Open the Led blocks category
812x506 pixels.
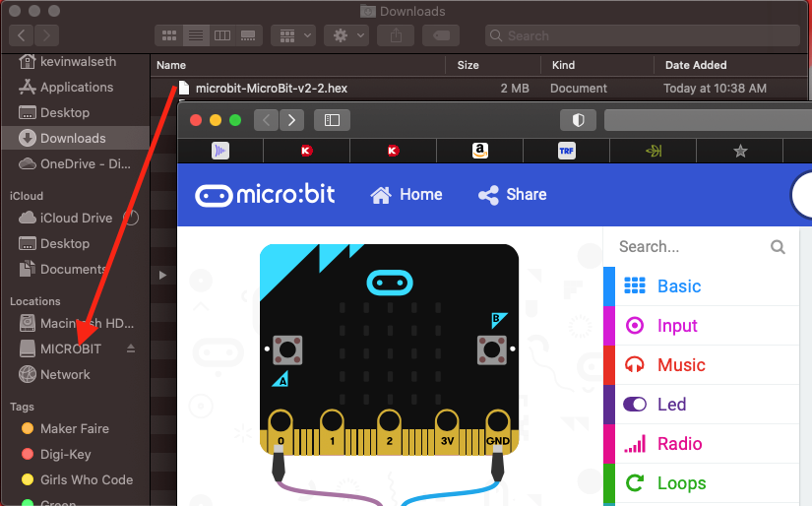pyautogui.click(x=671, y=405)
